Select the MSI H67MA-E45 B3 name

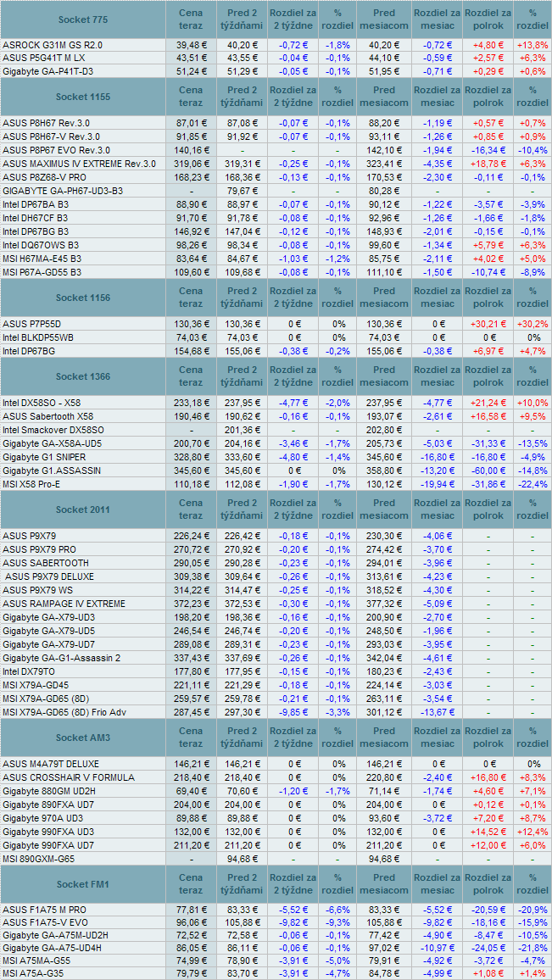(x=42, y=258)
